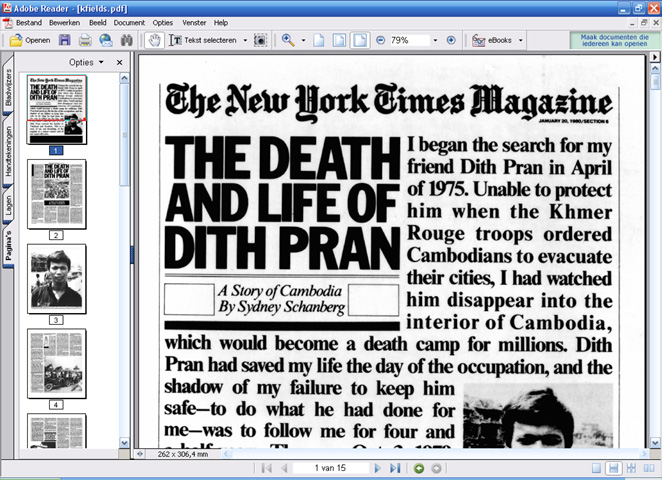
Task: Select the Hand tool
Action: pos(155,41)
